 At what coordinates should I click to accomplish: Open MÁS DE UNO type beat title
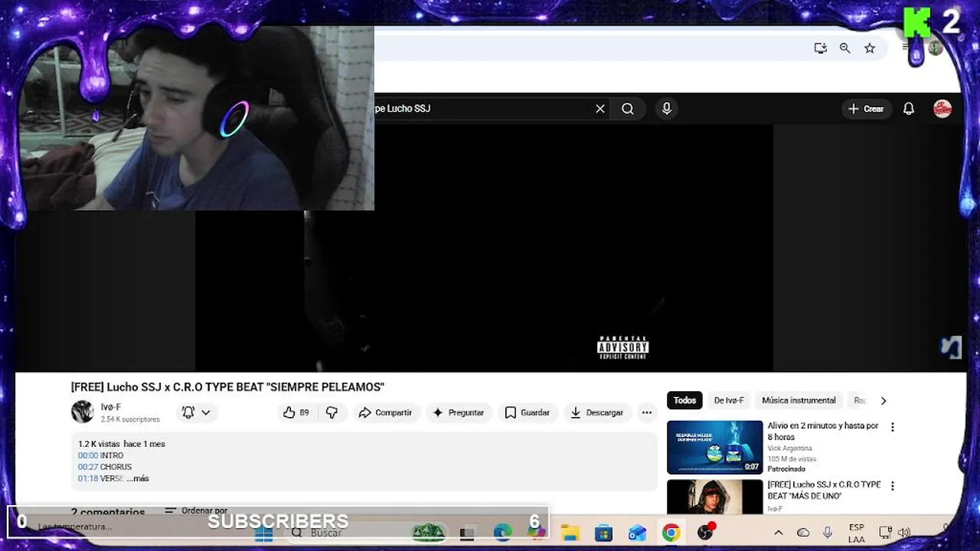pyautogui.click(x=825, y=491)
